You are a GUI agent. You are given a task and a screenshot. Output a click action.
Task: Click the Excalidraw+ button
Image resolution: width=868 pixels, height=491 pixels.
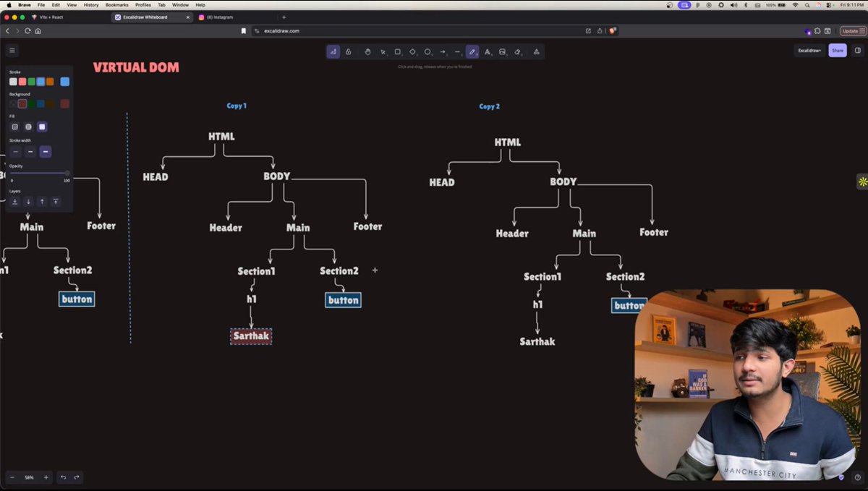[809, 50]
